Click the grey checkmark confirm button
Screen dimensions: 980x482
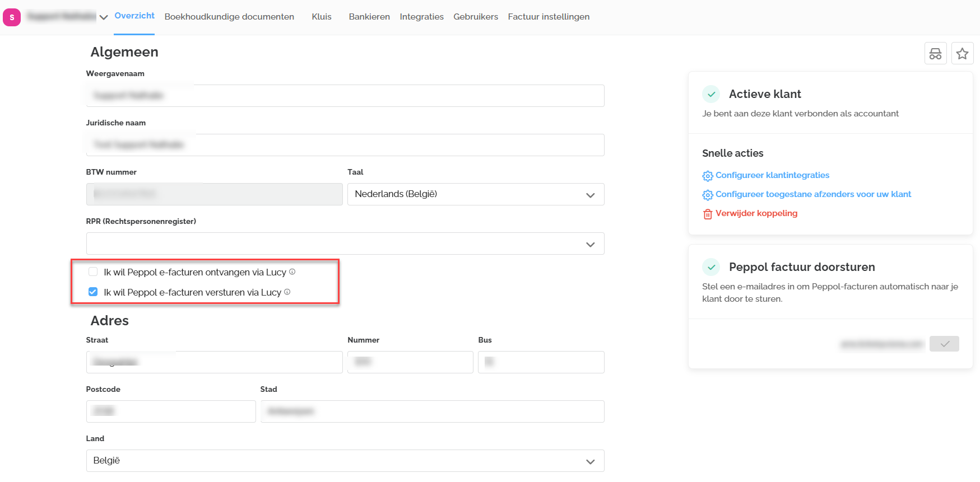point(944,344)
